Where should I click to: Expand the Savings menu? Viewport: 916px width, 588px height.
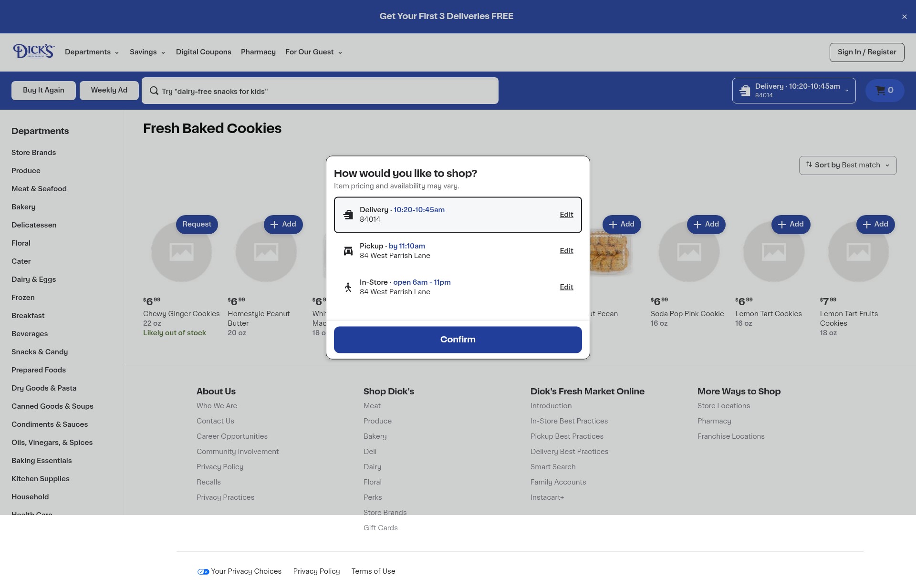(x=147, y=52)
